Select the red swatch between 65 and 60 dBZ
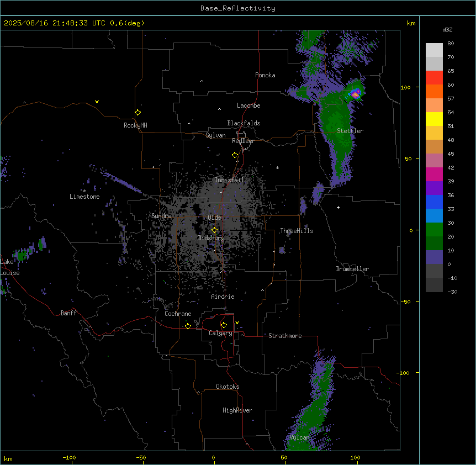The image size is (476, 465). tap(434, 78)
